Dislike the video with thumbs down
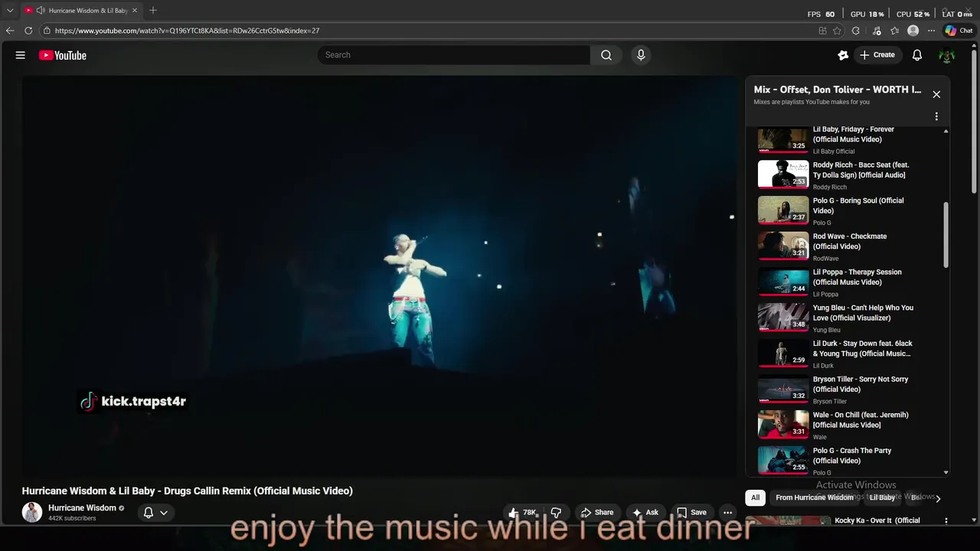The image size is (980, 551). pyautogui.click(x=557, y=513)
